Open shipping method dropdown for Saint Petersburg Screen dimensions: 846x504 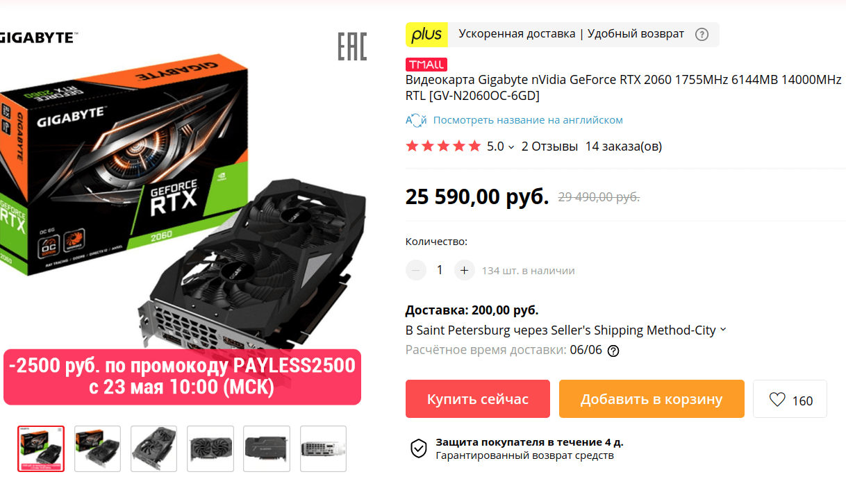(x=722, y=330)
